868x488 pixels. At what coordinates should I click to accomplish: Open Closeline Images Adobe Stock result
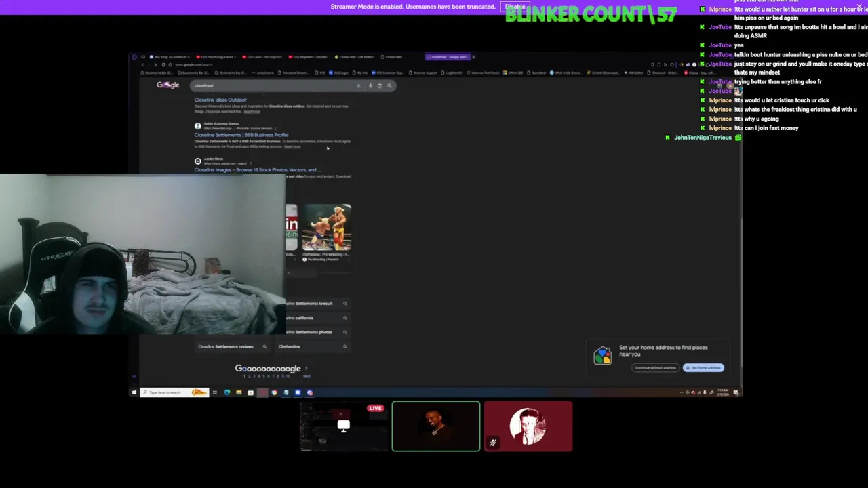point(256,170)
